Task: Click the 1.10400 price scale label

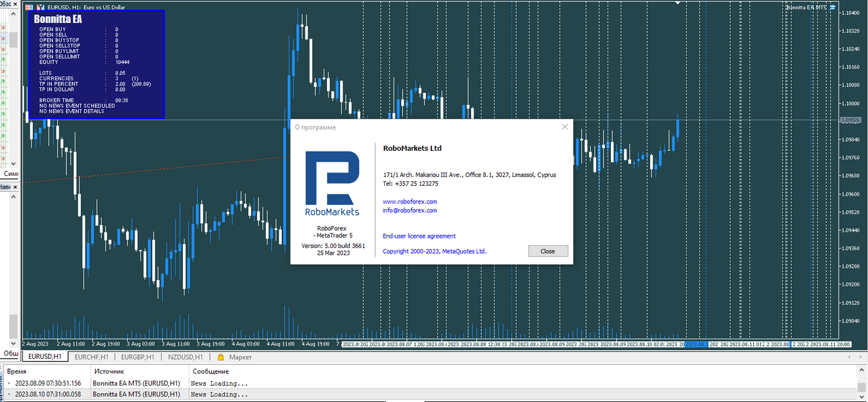Action: pos(852,13)
